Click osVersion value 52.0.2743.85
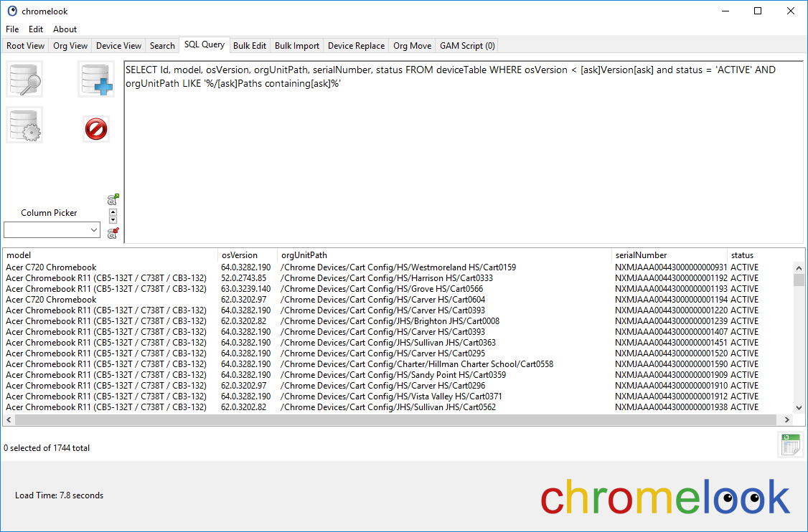Image resolution: width=808 pixels, height=532 pixels. click(244, 278)
